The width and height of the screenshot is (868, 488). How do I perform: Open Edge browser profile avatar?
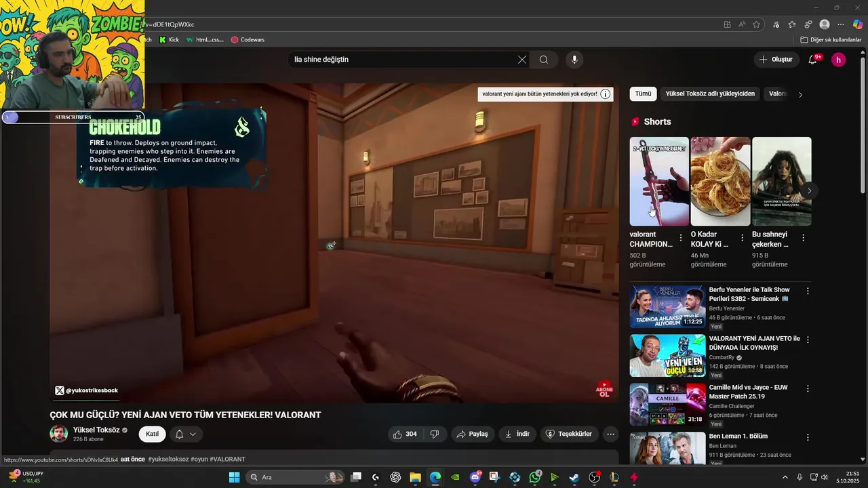[x=825, y=24]
